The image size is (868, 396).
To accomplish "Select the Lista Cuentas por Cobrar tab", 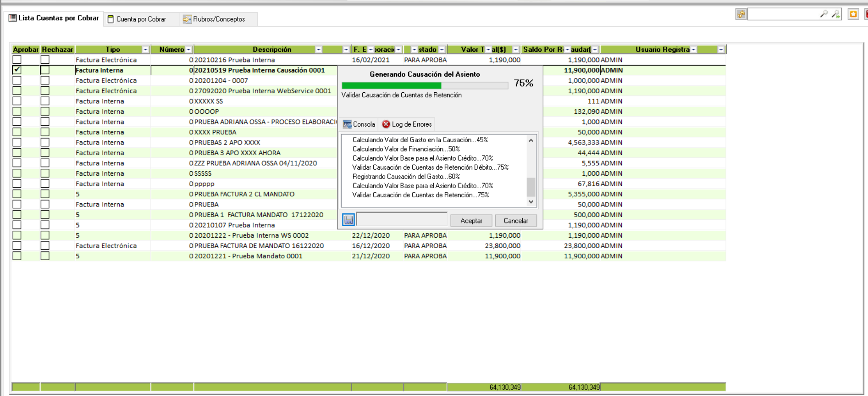I will 54,18.
